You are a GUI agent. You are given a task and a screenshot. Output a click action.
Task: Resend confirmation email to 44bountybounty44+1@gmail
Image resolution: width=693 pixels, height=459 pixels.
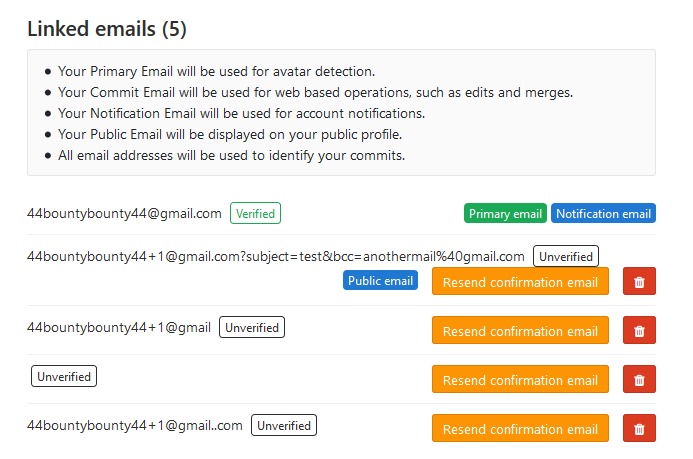tap(520, 331)
